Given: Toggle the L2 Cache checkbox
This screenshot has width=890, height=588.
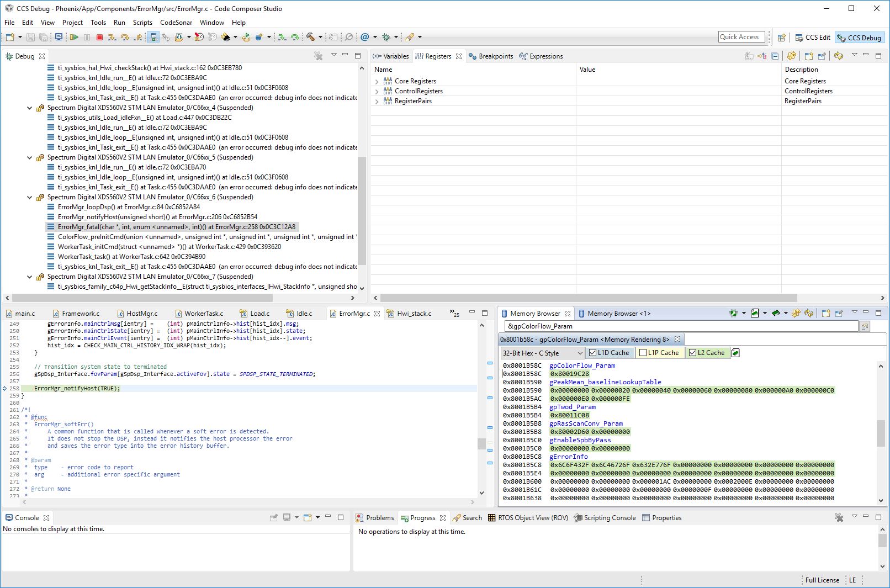Looking at the screenshot, I should point(692,353).
